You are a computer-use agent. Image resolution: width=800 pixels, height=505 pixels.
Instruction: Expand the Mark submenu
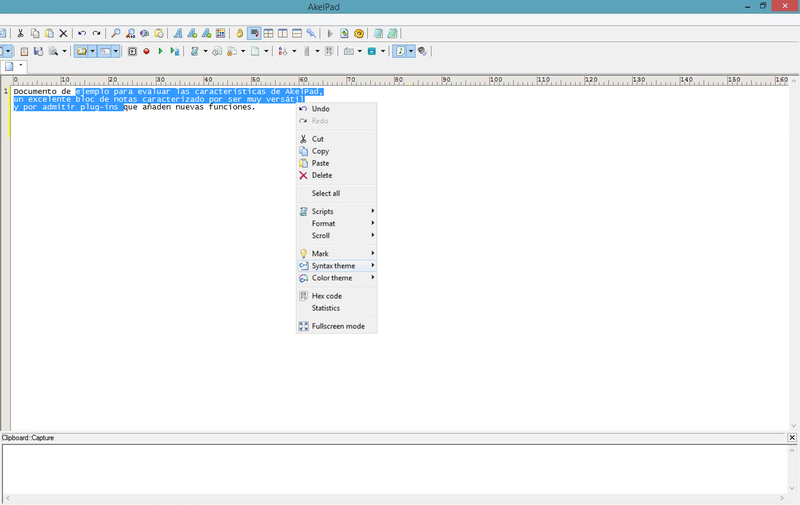tap(337, 254)
